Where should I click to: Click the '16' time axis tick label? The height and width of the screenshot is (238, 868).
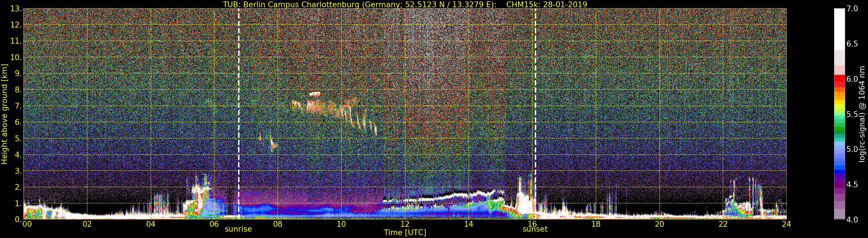532,224
